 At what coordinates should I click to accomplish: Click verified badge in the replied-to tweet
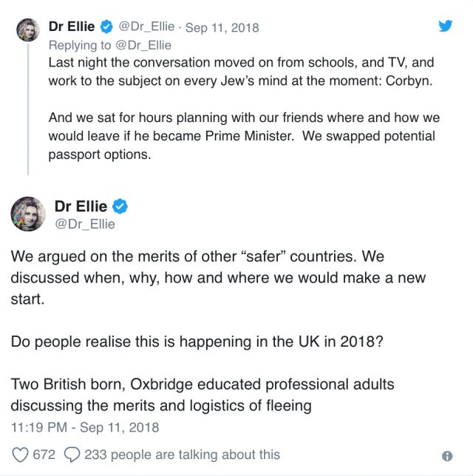(x=107, y=27)
